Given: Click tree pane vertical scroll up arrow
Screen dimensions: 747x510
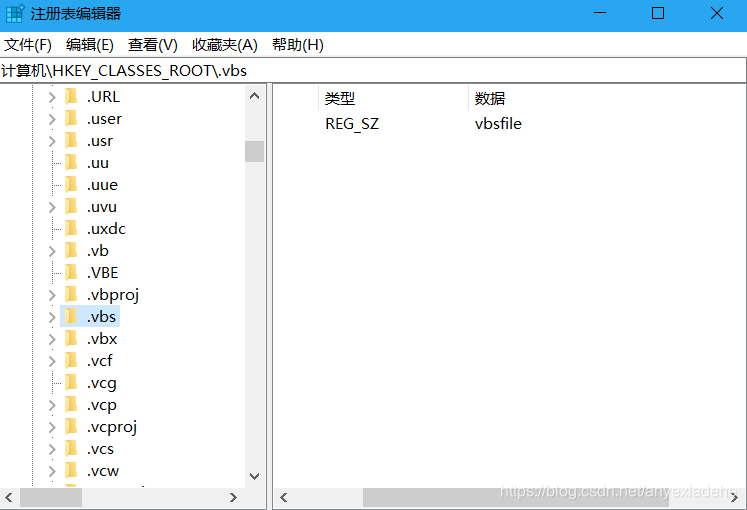Looking at the screenshot, I should (254, 96).
